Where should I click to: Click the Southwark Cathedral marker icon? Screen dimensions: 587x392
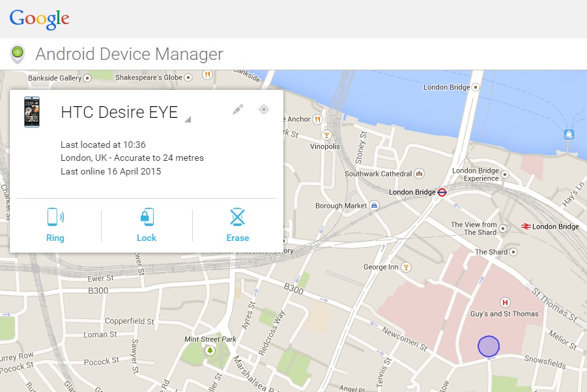coord(419,173)
